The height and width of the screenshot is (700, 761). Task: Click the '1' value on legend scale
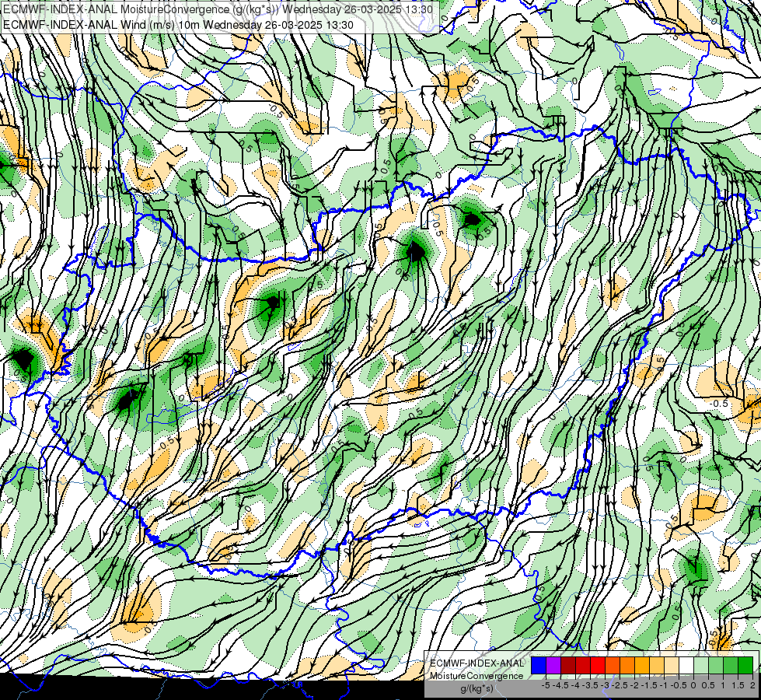pos(723,685)
